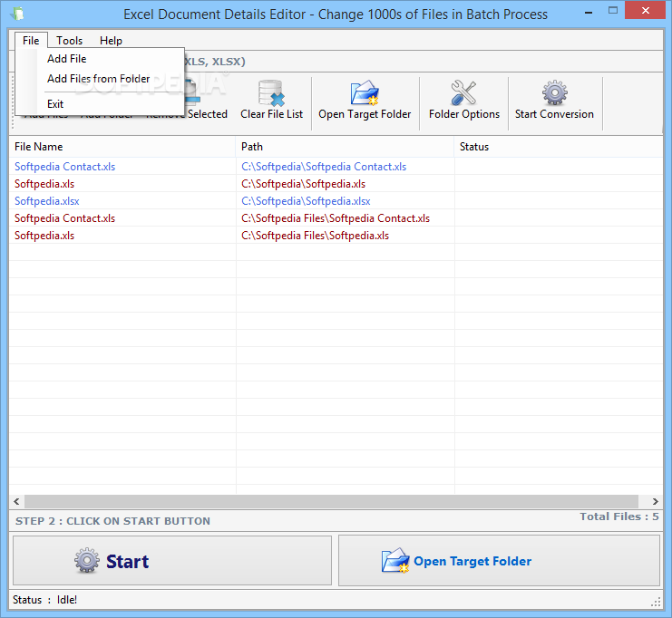Click path C:\Softpedia\Softpedia Contact.xls

point(324,167)
